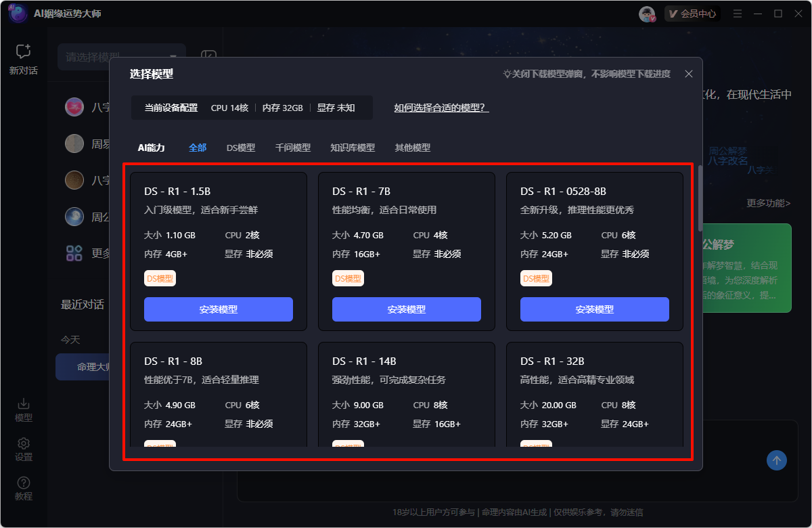Viewport: 812px width, 528px height.
Task: Install the DS - R1 - 1.5B model
Action: click(218, 309)
